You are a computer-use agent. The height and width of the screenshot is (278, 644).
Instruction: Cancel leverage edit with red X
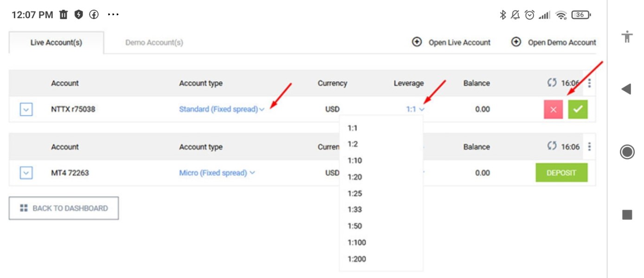coord(553,109)
